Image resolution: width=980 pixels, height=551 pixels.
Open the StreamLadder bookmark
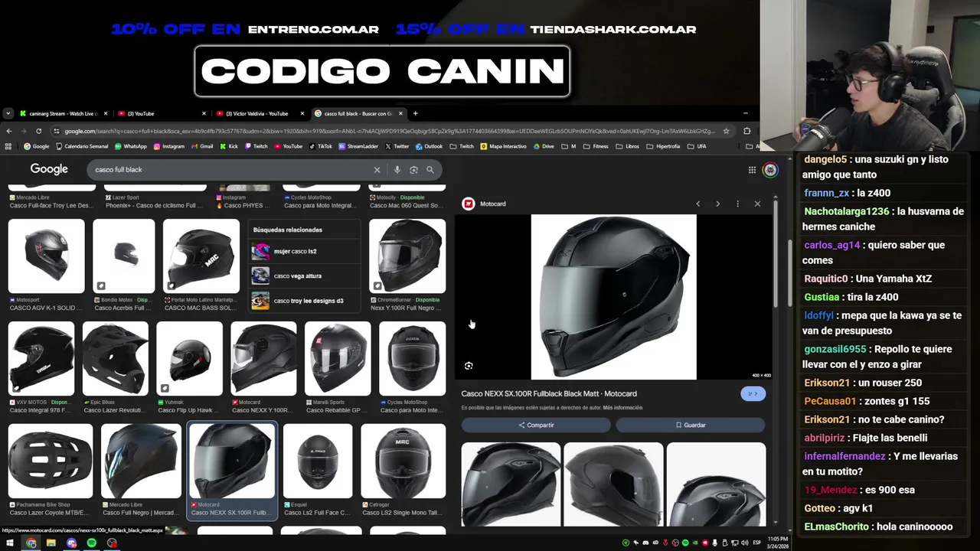[358, 146]
